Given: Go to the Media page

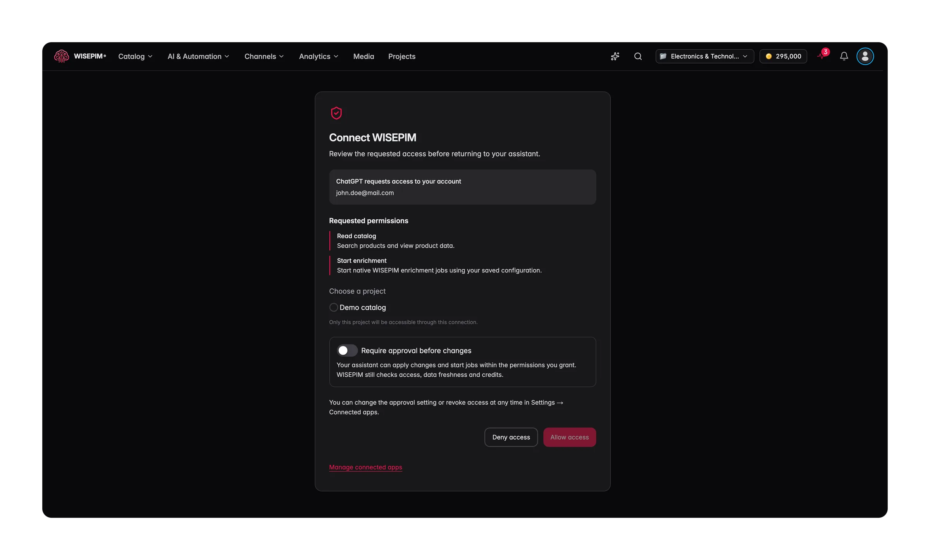Looking at the screenshot, I should 363,56.
